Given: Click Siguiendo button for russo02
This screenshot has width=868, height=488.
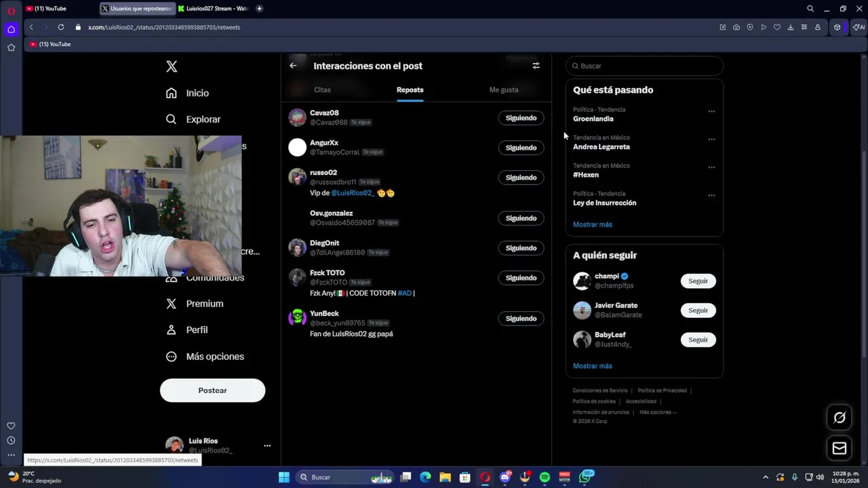Looking at the screenshot, I should [x=521, y=178].
